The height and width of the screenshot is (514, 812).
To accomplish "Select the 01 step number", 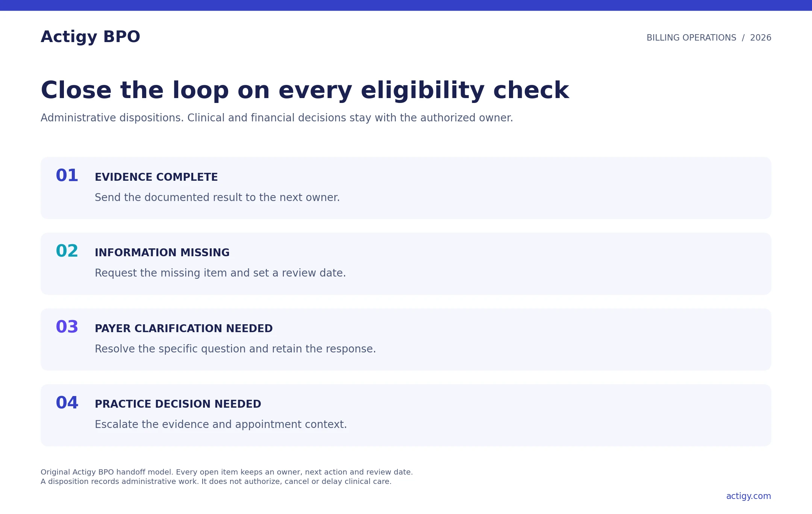I will click(67, 175).
